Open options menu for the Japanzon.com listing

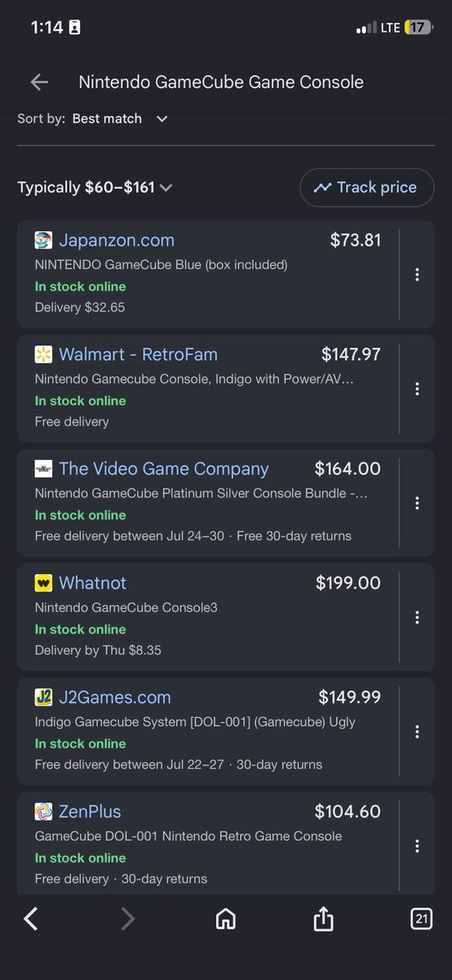[x=417, y=274]
